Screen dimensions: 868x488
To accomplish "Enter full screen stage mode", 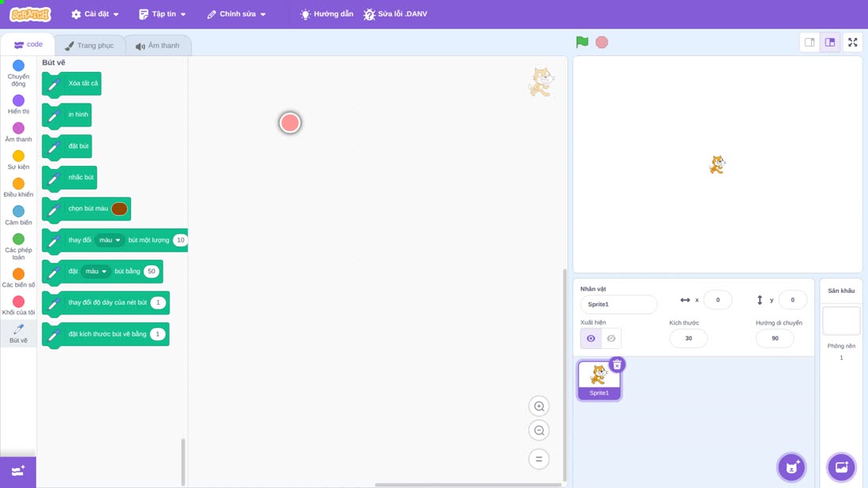I will tap(852, 42).
